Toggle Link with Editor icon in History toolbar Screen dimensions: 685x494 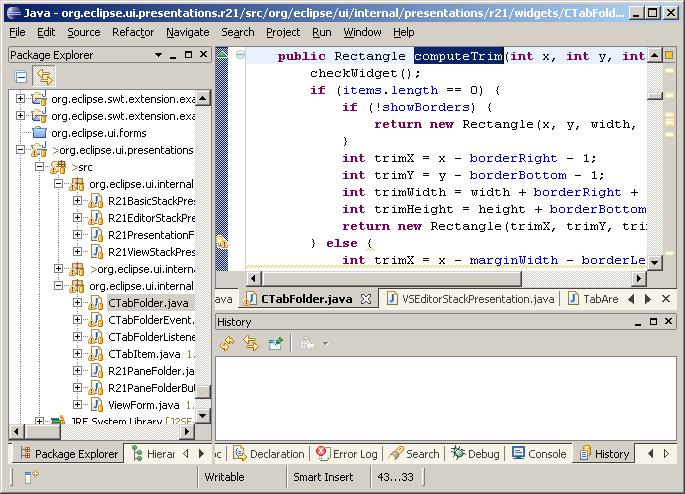point(251,344)
